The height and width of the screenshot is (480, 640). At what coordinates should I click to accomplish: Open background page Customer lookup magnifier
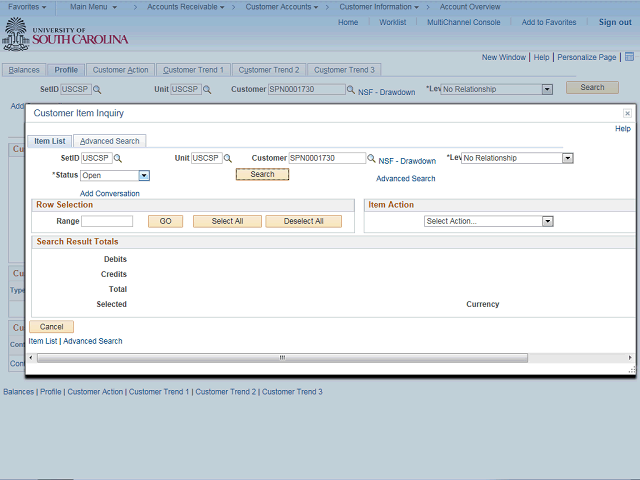351,89
